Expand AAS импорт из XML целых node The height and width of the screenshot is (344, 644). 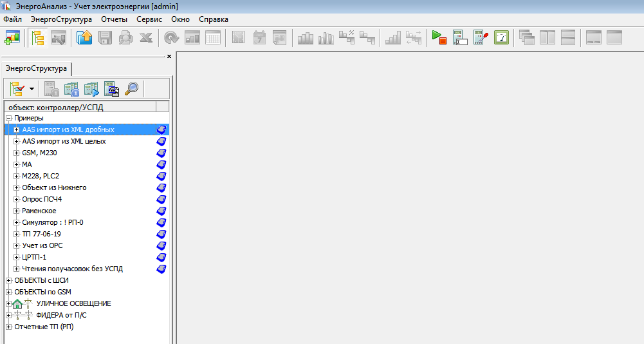(17, 141)
